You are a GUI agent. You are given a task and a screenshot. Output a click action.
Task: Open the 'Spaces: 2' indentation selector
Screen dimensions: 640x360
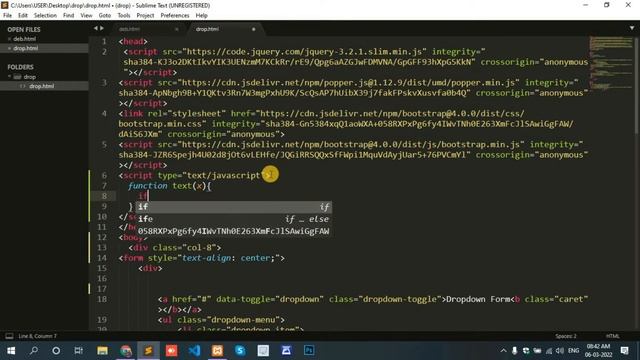(x=566, y=336)
